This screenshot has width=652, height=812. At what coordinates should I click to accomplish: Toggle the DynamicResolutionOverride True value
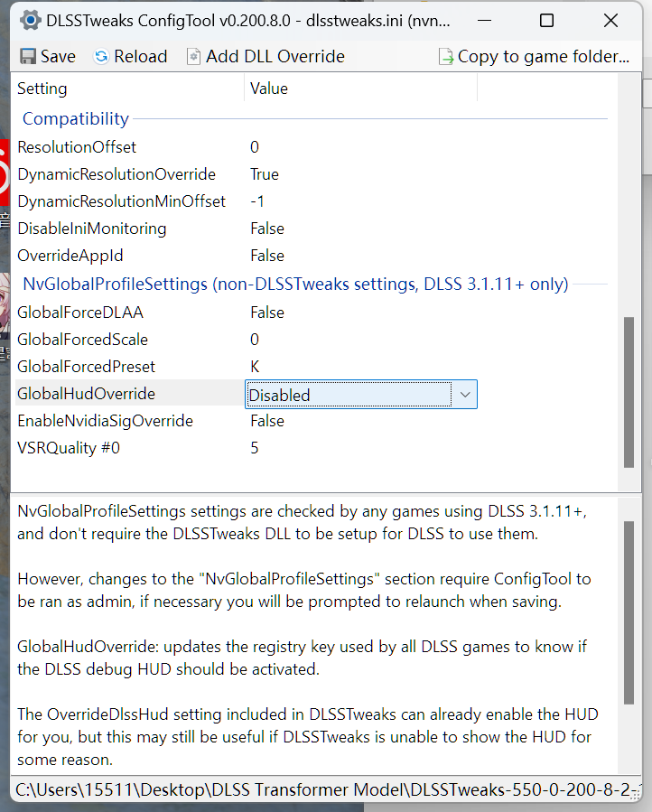tap(265, 174)
